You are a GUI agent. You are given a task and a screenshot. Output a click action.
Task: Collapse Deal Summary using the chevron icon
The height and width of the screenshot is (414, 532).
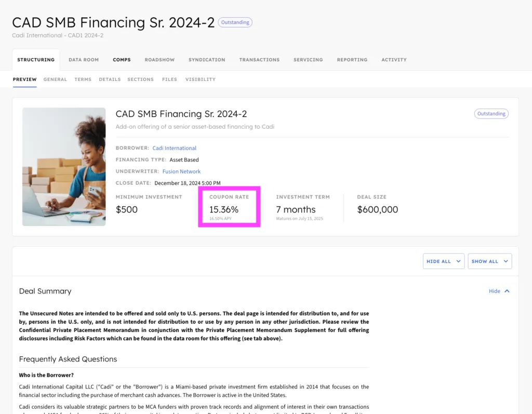click(507, 291)
